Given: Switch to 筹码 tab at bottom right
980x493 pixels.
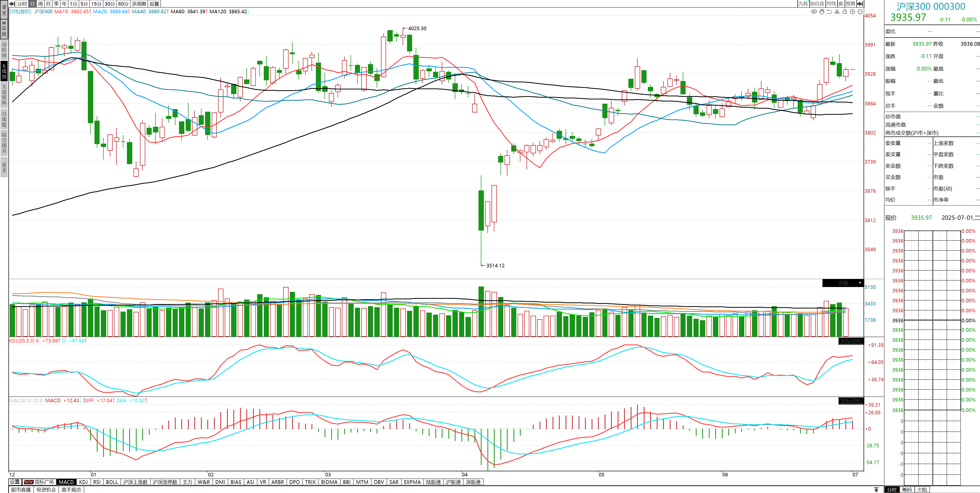Looking at the screenshot, I should [x=907, y=490].
